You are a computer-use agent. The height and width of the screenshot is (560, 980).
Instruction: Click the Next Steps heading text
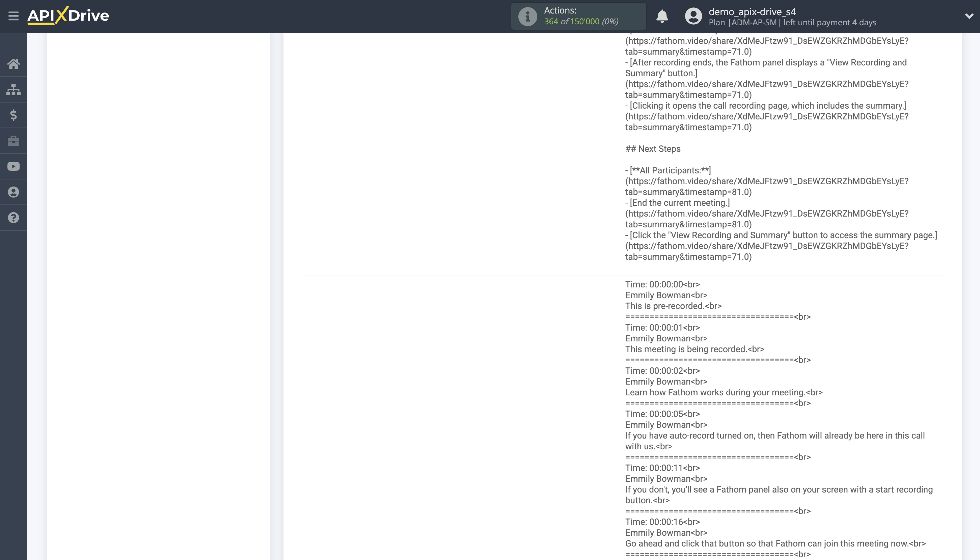653,148
